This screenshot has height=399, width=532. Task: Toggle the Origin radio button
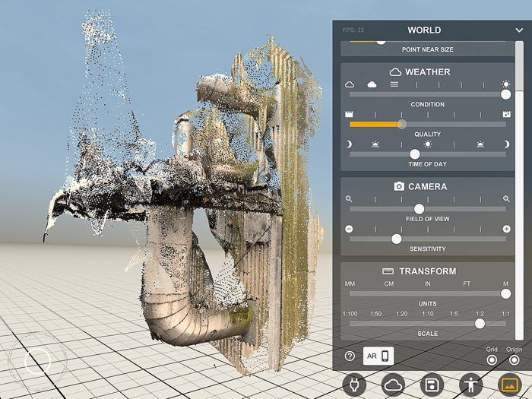[515, 360]
